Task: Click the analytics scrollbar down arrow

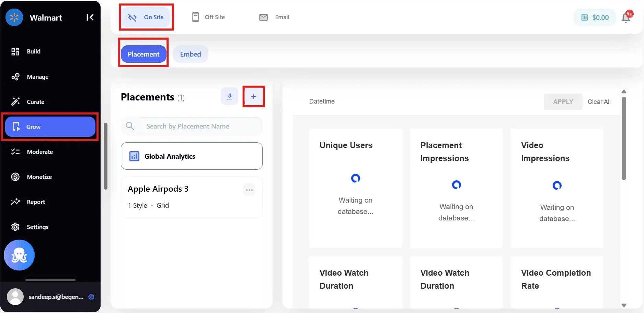Action: click(x=624, y=305)
